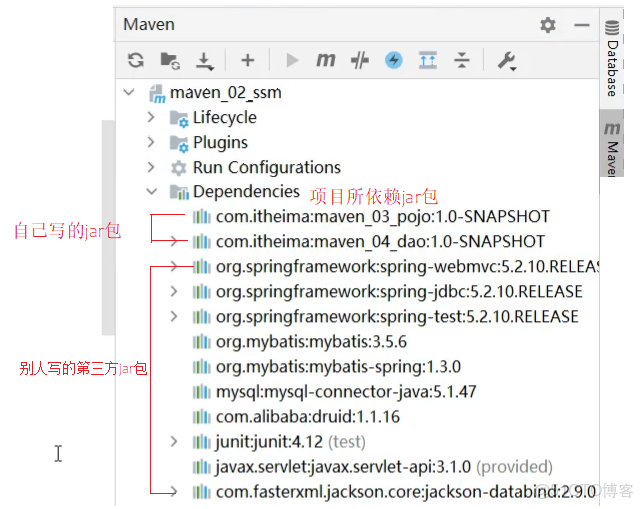Select the Lifecycle tree item
This screenshot has height=509, width=644.
pyautogui.click(x=225, y=117)
